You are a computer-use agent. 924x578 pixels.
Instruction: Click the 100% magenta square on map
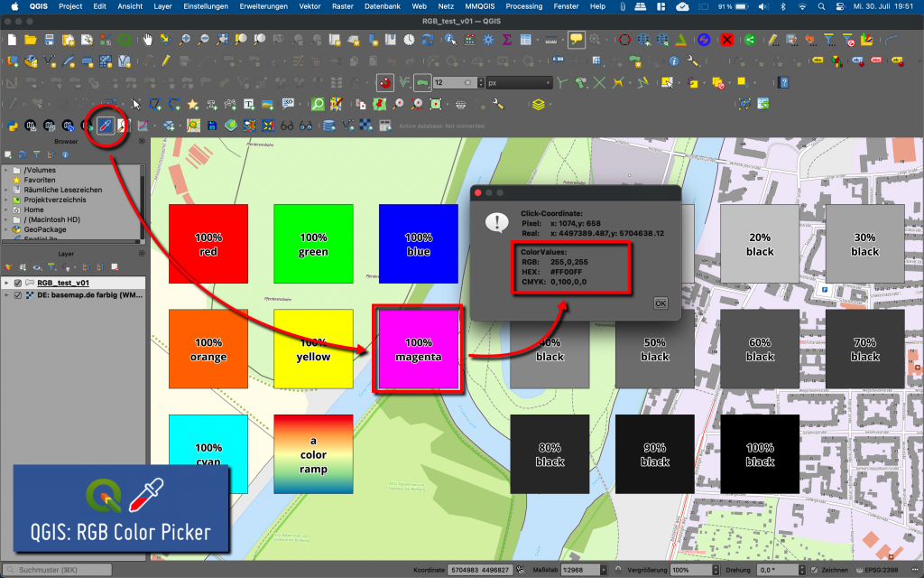pyautogui.click(x=419, y=350)
